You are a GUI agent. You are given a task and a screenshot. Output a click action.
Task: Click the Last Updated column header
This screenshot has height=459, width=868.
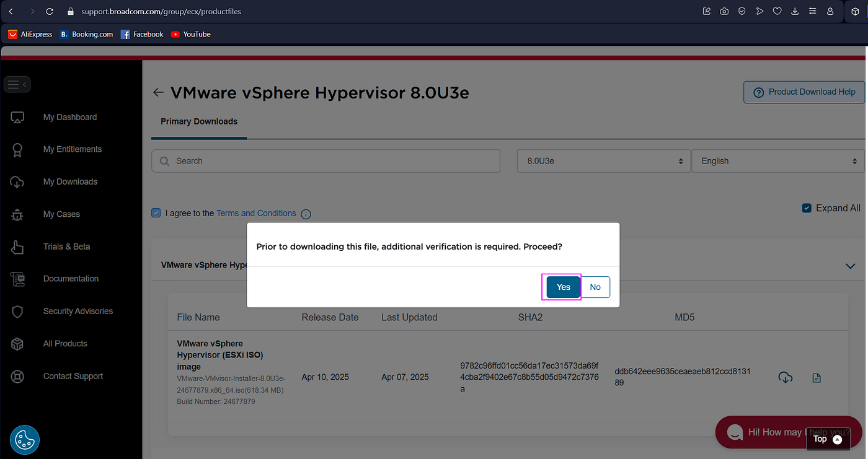pyautogui.click(x=409, y=317)
